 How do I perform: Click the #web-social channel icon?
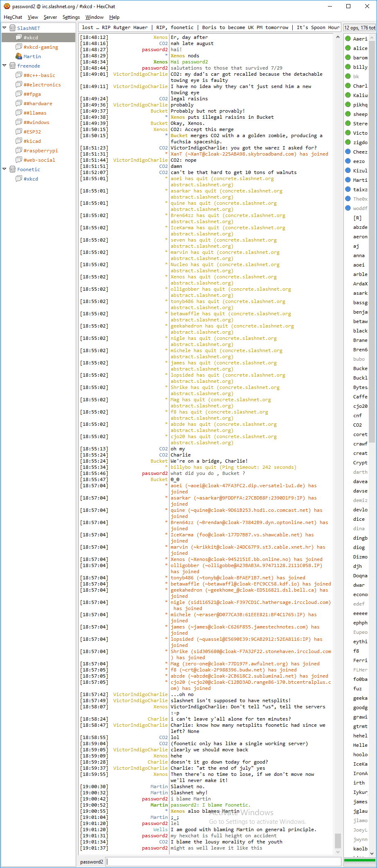[19, 160]
